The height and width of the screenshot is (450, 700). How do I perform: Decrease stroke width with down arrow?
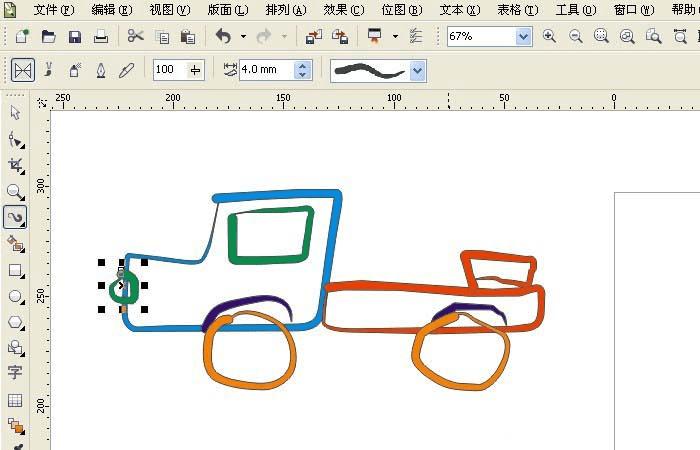pos(303,75)
